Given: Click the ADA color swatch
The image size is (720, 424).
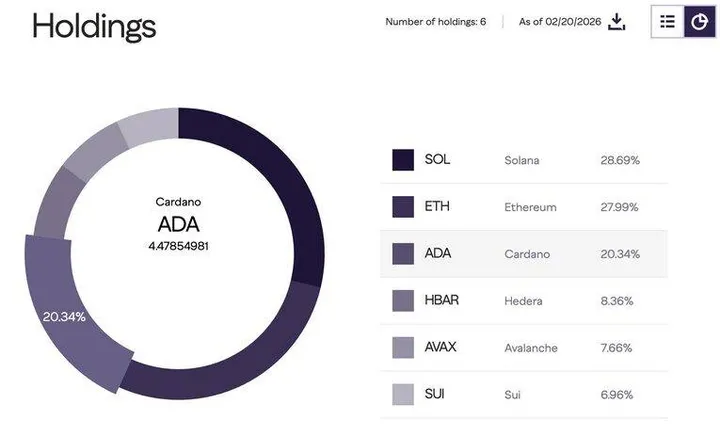Looking at the screenshot, I should click(403, 254).
